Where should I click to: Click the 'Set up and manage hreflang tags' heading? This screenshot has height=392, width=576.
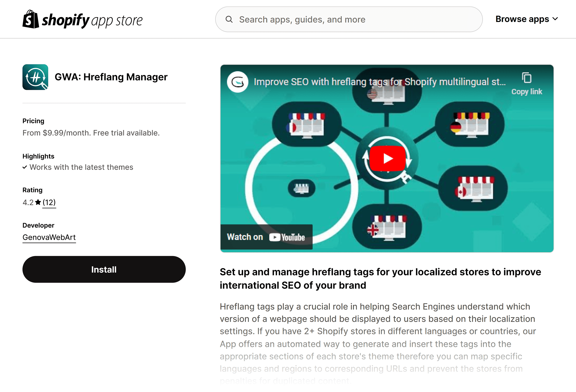[x=380, y=279]
